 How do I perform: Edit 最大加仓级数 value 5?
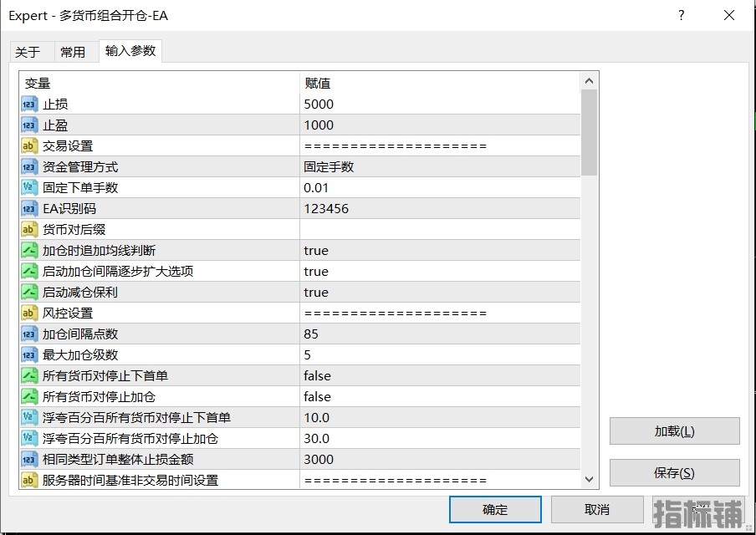440,354
